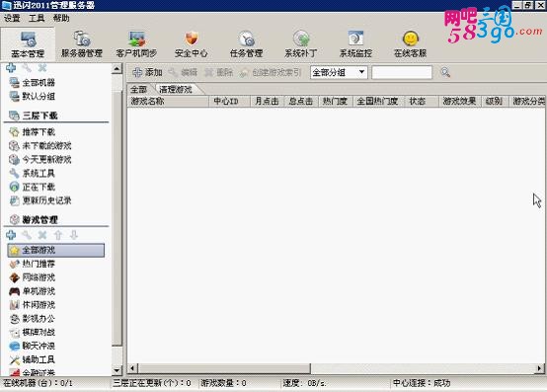
Task: Click the sidebar vertical scrollbar thumb
Action: pos(117,218)
